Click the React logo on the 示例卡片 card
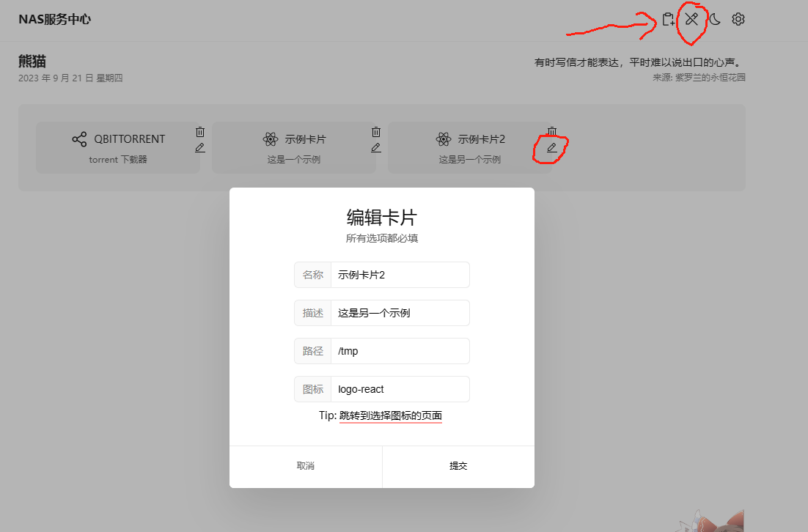Screen dimensions: 808x532 270,139
